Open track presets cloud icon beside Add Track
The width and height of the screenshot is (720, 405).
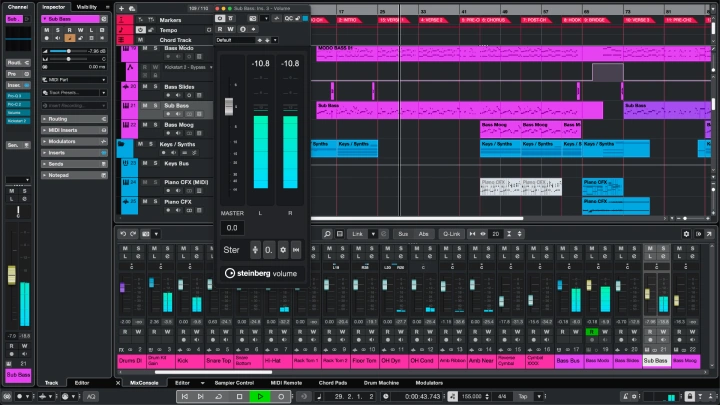tap(132, 8)
